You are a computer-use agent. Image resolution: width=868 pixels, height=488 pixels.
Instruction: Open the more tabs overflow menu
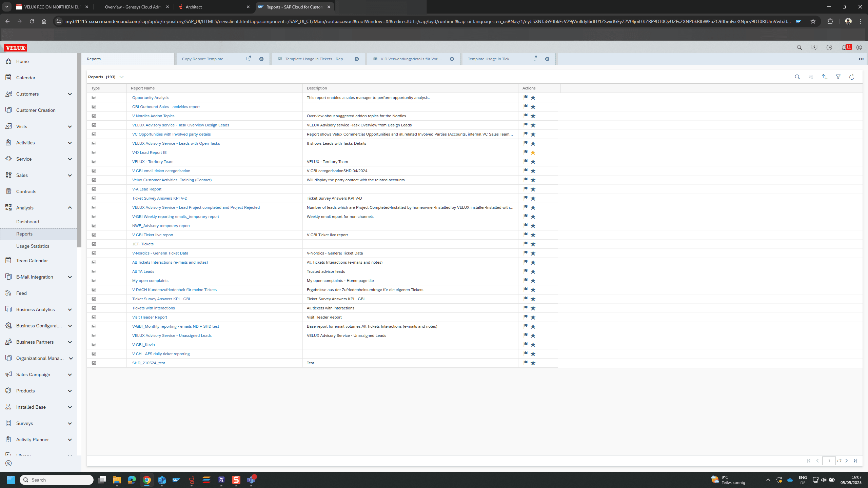click(861, 59)
